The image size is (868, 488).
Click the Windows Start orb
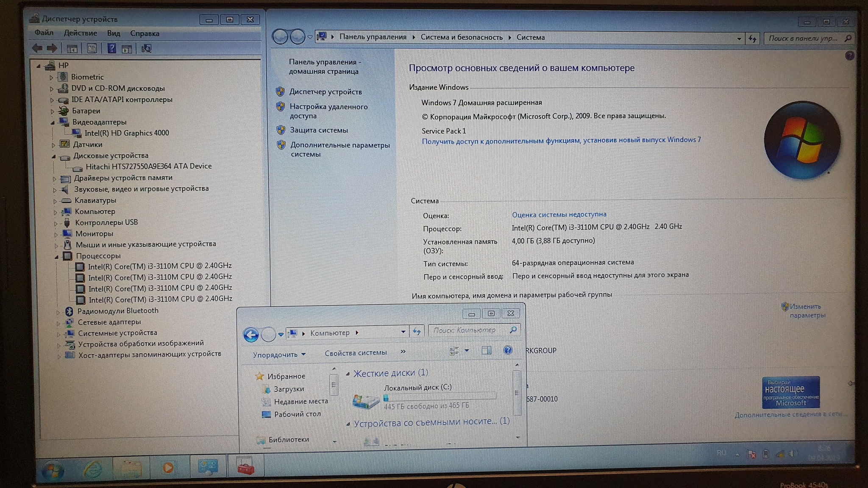(53, 471)
